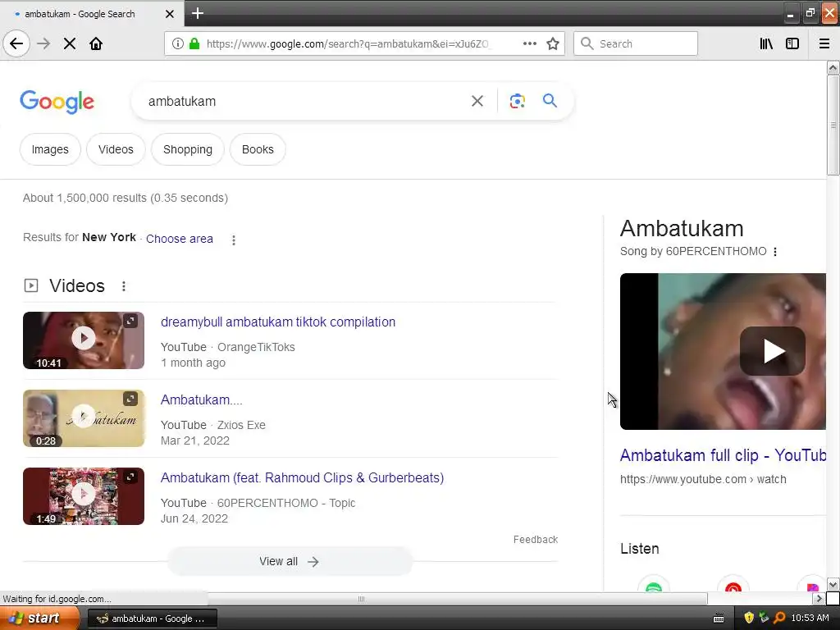Click into the Google search box
This screenshot has width=840, height=630.
305,101
